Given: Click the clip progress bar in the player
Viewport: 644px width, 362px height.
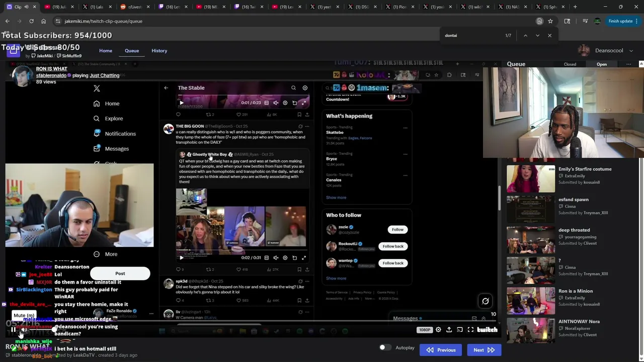Looking at the screenshot, I should (252, 322).
